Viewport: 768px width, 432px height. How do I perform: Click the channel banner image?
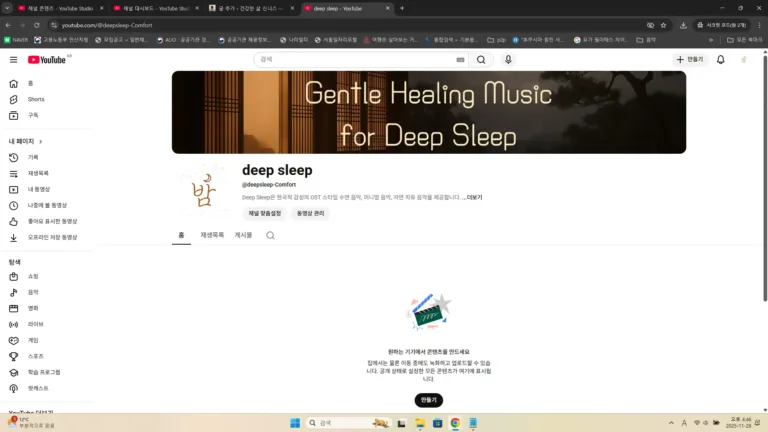(429, 112)
